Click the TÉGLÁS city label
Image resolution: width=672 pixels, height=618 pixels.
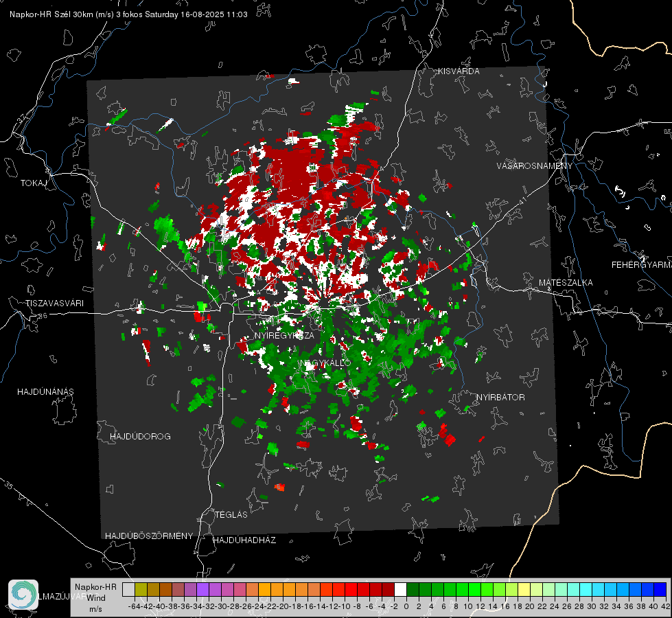231,515
